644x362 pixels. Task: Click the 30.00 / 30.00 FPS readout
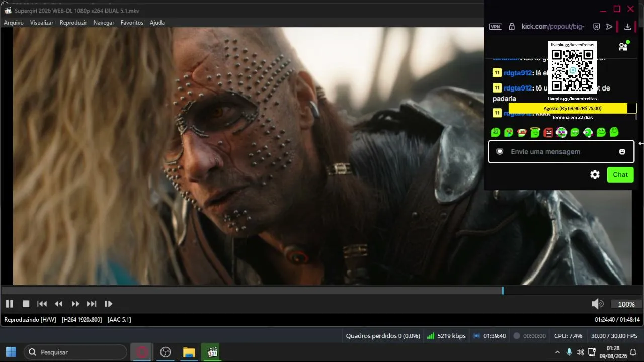614,336
